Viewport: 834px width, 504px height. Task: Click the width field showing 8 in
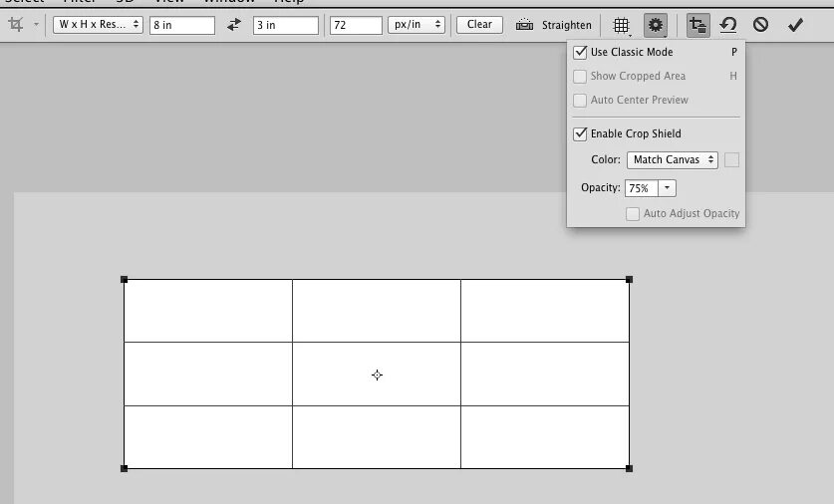182,25
